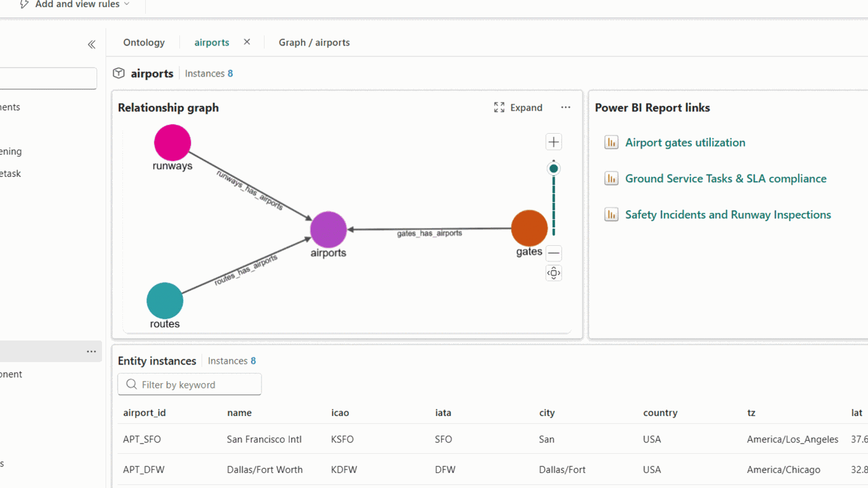Open the Add and view rules dropdown
This screenshot has width=868, height=488.
[x=127, y=4]
